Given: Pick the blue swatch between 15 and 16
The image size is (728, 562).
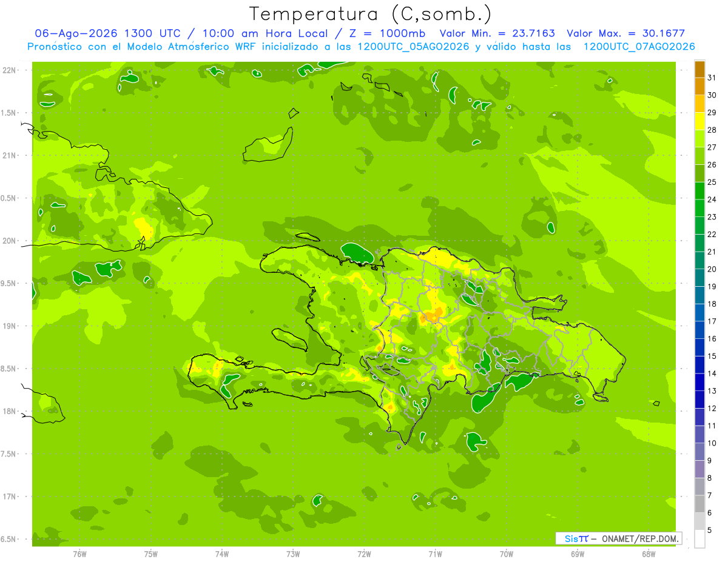Looking at the screenshot, I should (x=699, y=347).
